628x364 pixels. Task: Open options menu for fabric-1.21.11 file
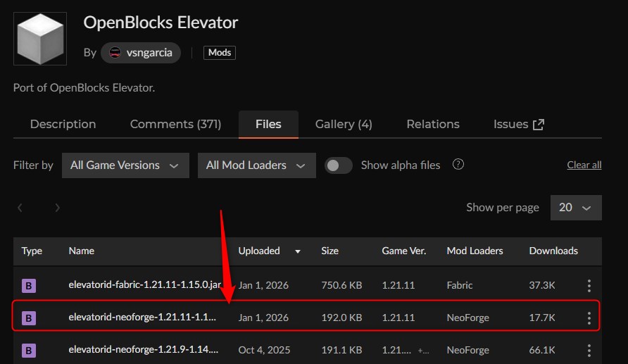(x=589, y=286)
